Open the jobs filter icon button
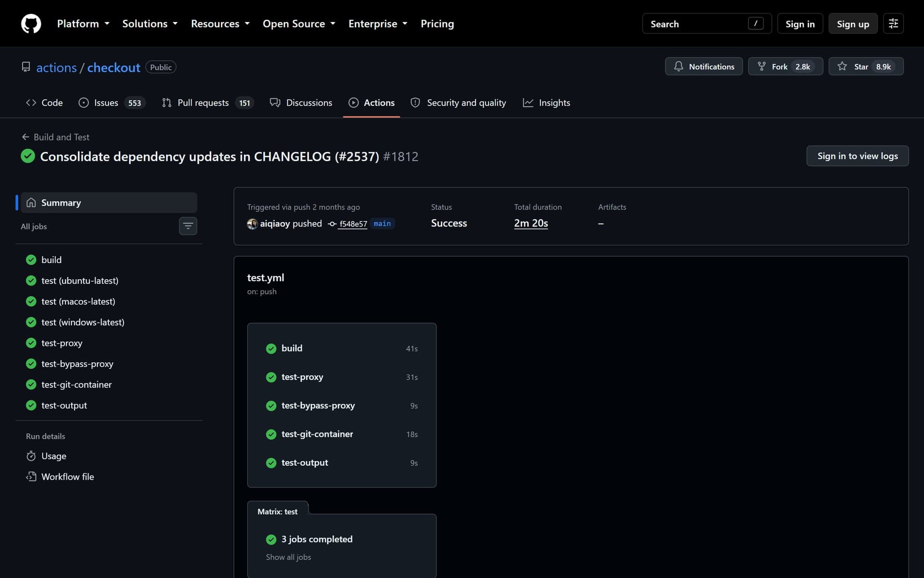The height and width of the screenshot is (578, 924). pos(188,226)
